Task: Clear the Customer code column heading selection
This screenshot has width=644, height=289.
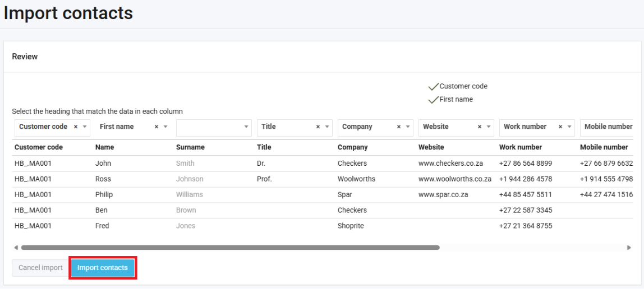Action: pyautogui.click(x=76, y=127)
